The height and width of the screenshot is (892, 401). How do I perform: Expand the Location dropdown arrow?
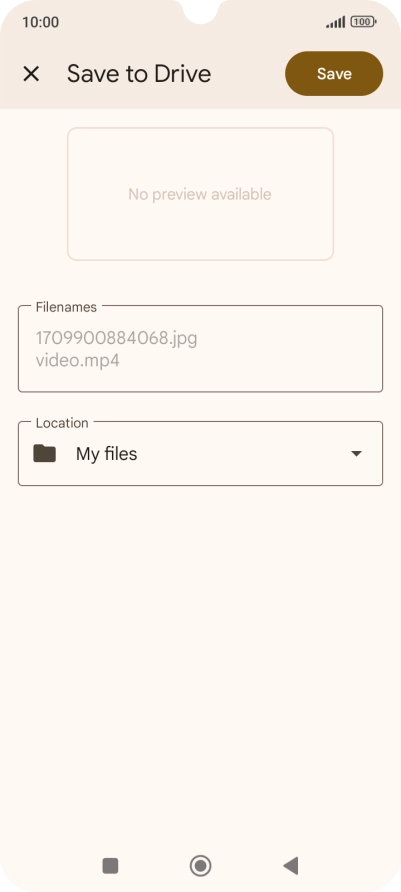click(356, 453)
